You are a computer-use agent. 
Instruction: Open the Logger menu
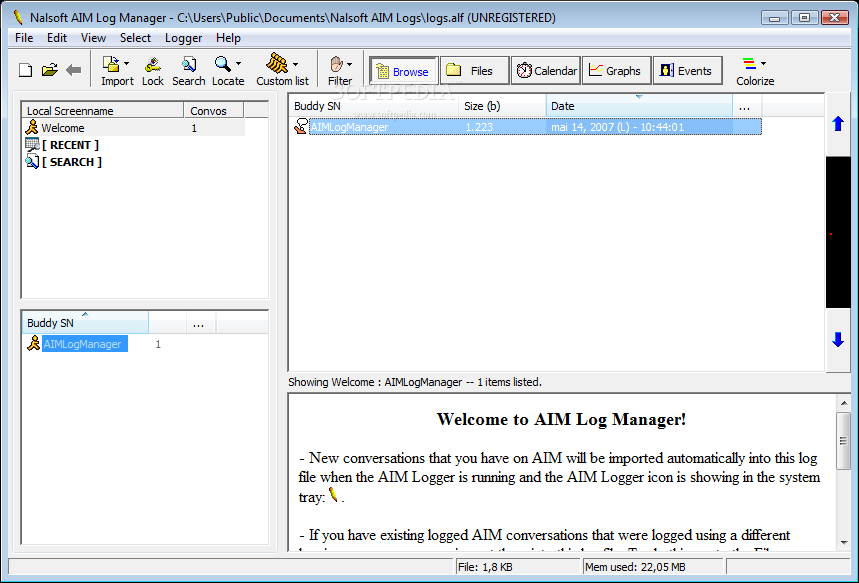pos(184,38)
